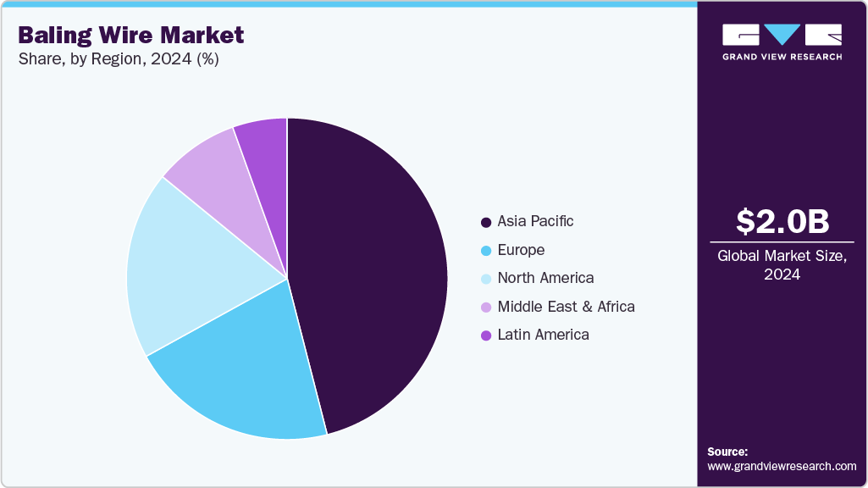This screenshot has width=868, height=488.
Task: Click the Share by Region 2024 subtitle
Action: click(x=117, y=59)
